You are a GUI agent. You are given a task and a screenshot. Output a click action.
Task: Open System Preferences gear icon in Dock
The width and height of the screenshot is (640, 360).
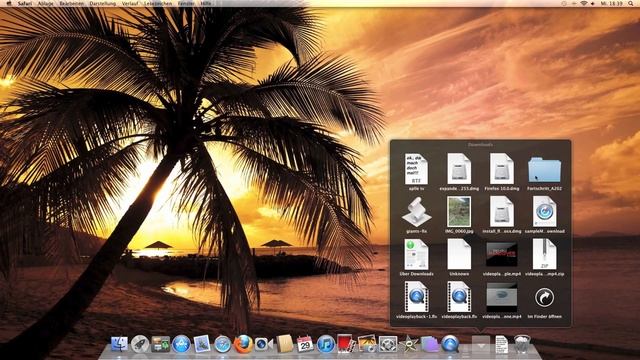pos(388,344)
